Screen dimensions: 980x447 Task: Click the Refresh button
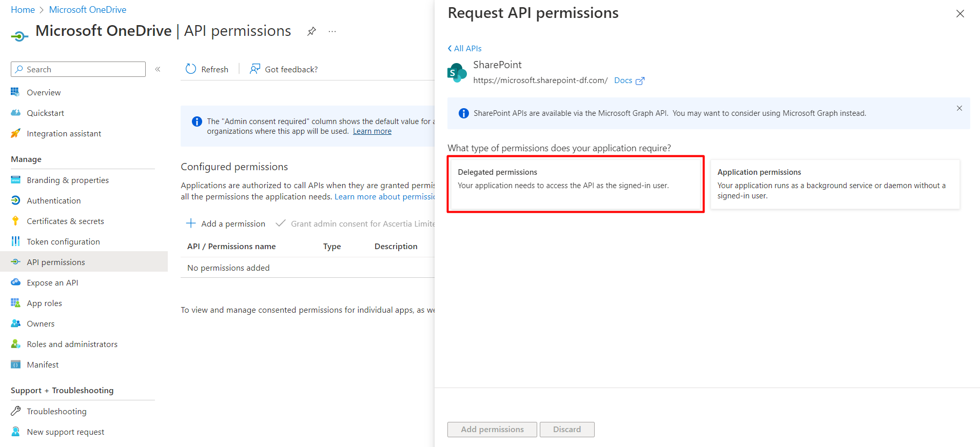[x=207, y=69]
